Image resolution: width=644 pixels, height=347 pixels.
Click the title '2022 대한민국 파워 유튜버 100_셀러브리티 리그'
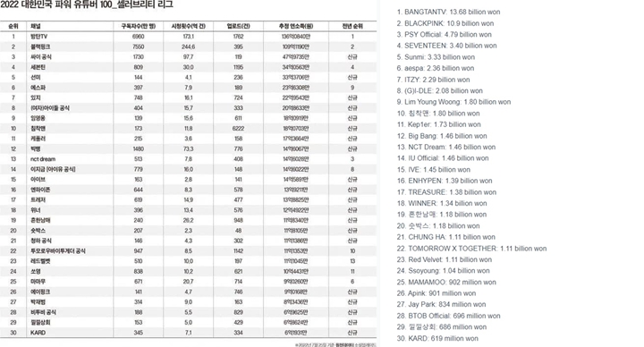(87, 5)
